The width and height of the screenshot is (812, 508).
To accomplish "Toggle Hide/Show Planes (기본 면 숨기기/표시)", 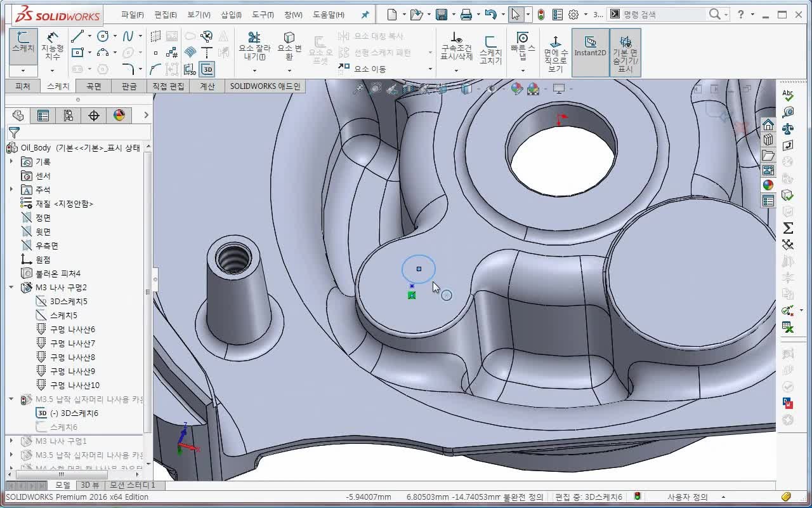I will (x=625, y=53).
